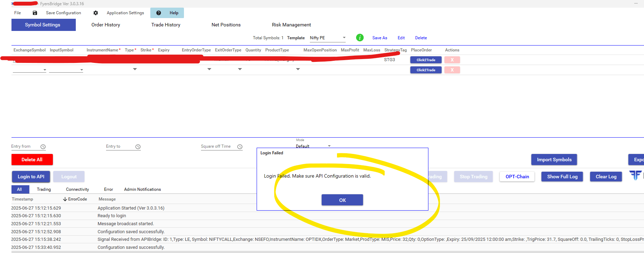Click the Save As template link
The image size is (644, 253).
380,38
